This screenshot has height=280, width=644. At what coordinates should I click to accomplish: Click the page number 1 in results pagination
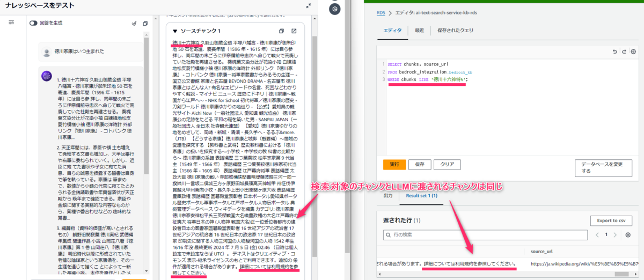608,235
